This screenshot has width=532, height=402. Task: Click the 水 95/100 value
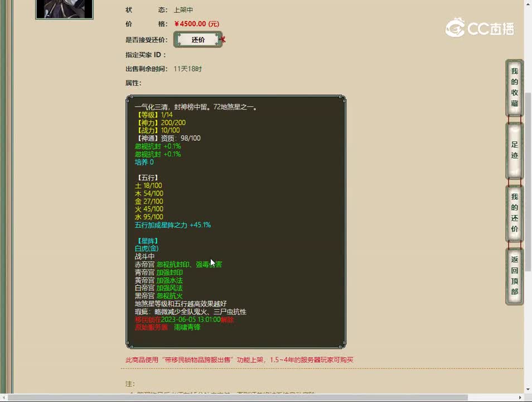click(x=149, y=217)
